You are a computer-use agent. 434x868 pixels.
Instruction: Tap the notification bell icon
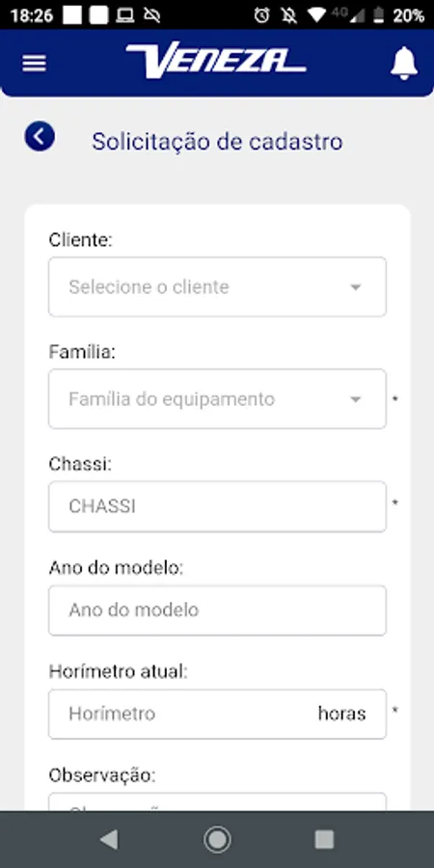tap(404, 63)
